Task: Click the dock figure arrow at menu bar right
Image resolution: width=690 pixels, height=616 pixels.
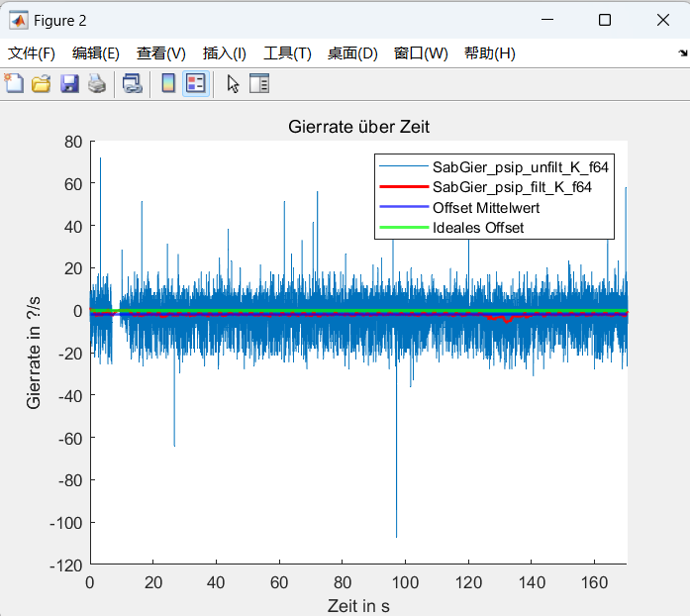Action: pos(682,52)
